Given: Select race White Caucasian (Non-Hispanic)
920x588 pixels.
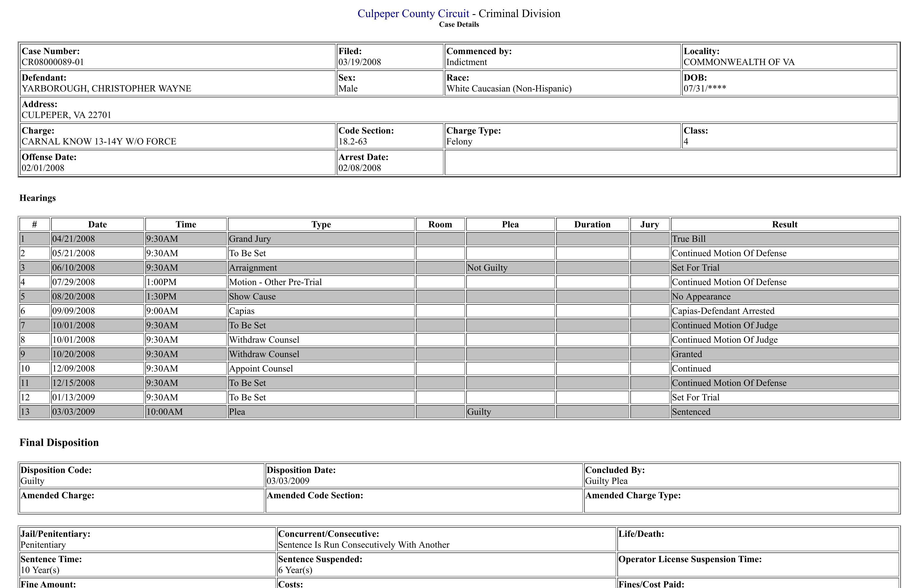Looking at the screenshot, I should 509,89.
